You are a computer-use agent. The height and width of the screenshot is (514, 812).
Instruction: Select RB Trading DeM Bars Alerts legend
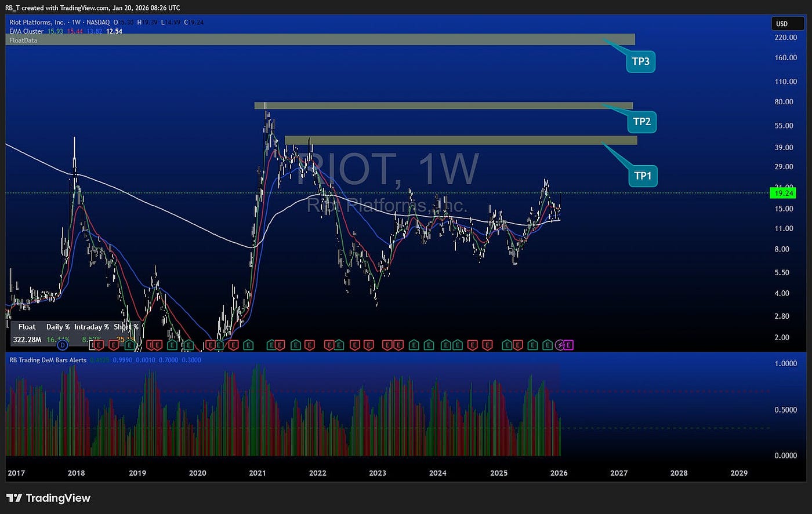pyautogui.click(x=48, y=360)
